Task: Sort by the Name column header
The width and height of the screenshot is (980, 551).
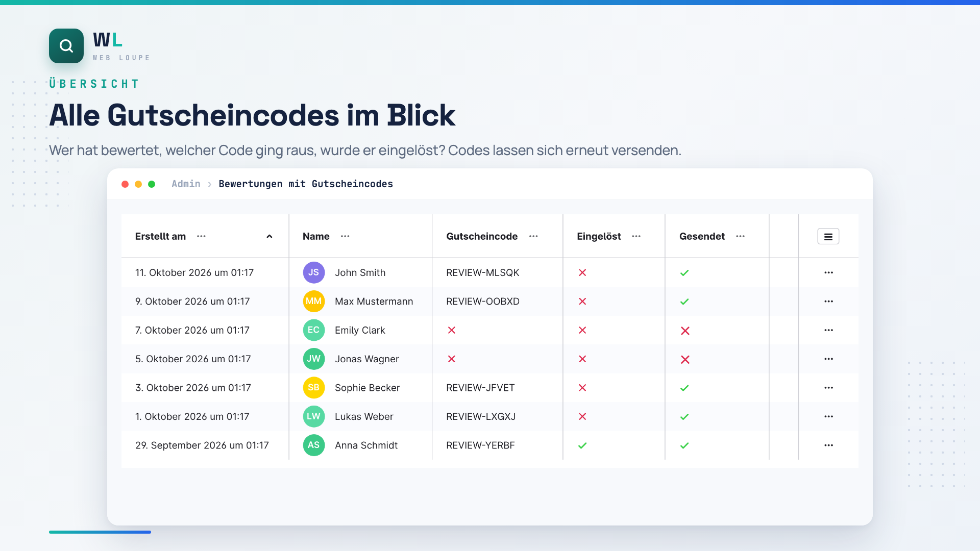Action: 316,236
